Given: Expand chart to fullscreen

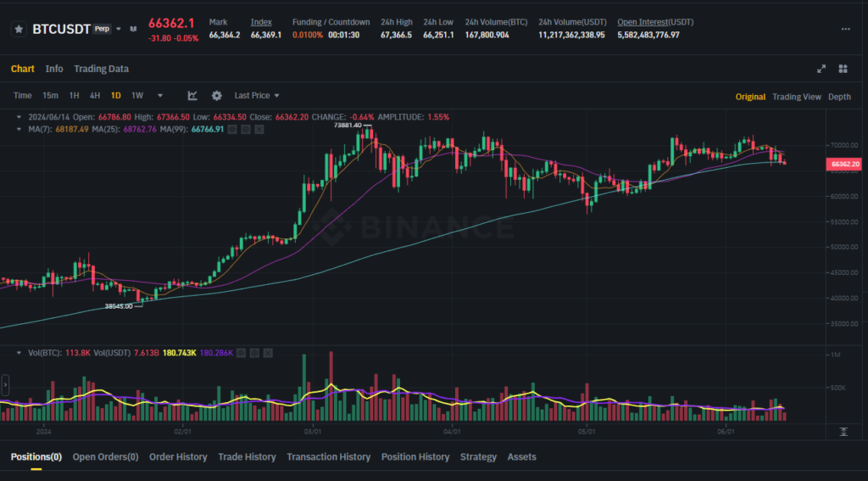Looking at the screenshot, I should point(821,69).
